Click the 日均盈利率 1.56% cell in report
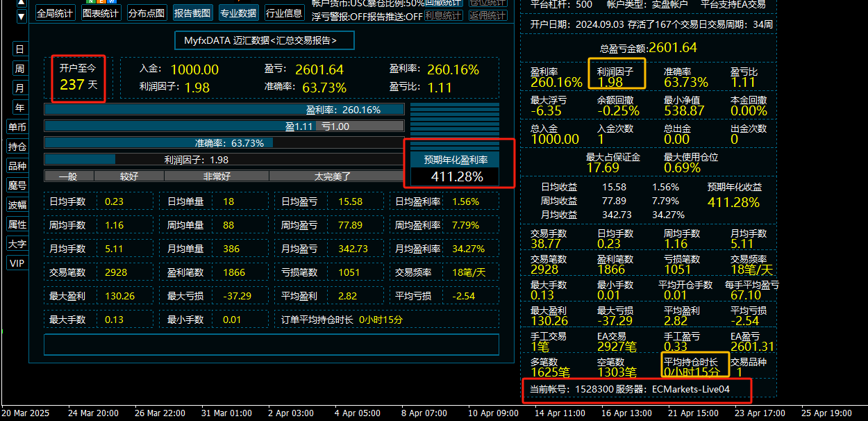 click(444, 201)
